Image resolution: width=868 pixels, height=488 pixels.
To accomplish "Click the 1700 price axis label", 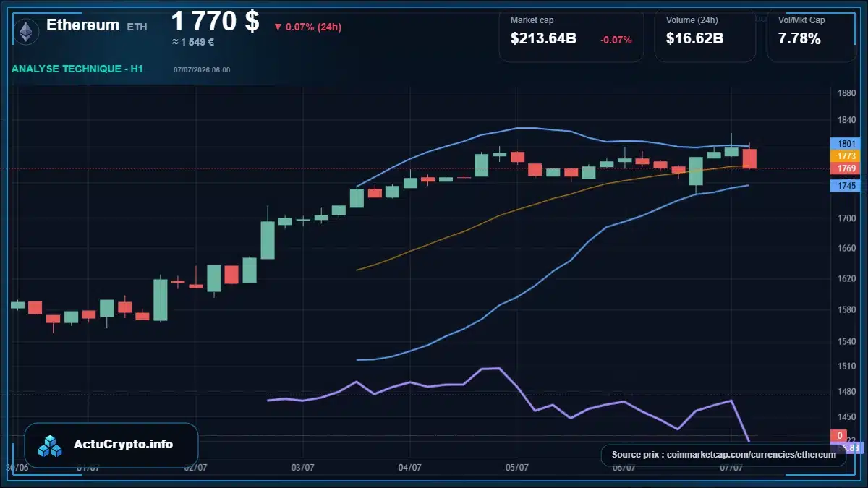I will tap(846, 218).
